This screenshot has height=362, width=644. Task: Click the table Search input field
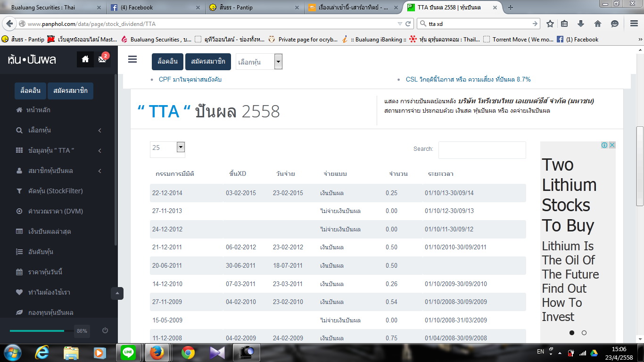(x=482, y=150)
